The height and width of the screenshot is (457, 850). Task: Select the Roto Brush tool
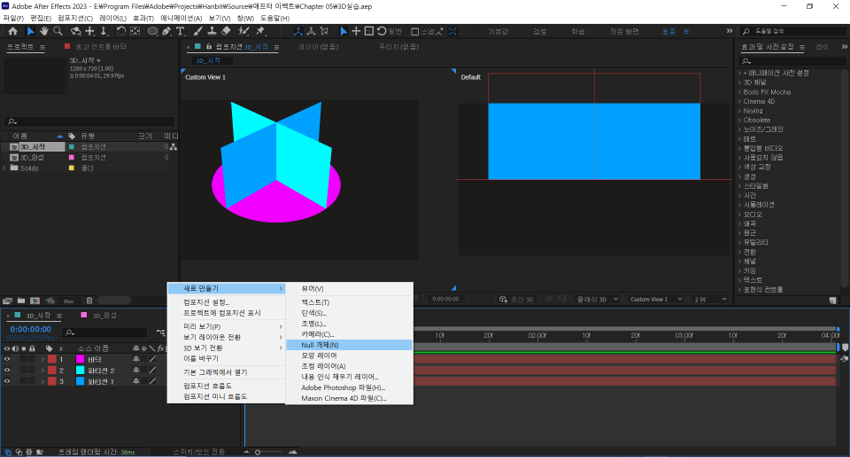click(x=243, y=31)
